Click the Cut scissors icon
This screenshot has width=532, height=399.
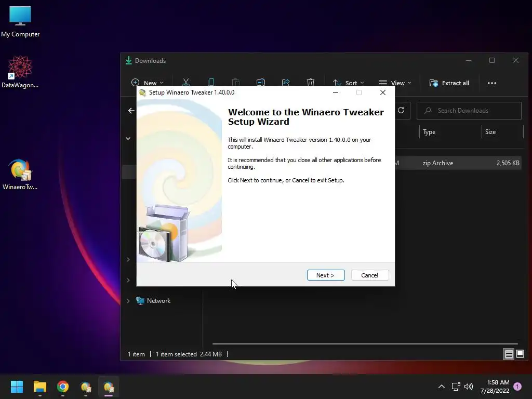tap(186, 83)
